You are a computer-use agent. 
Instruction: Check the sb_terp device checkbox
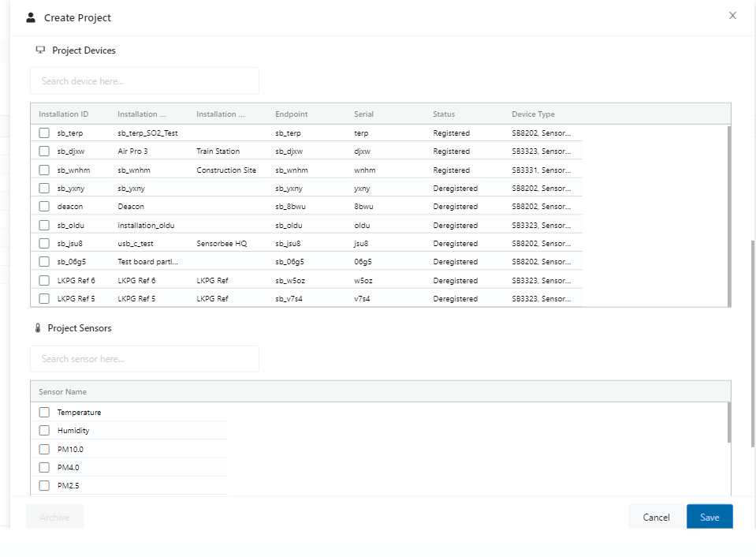pyautogui.click(x=44, y=133)
